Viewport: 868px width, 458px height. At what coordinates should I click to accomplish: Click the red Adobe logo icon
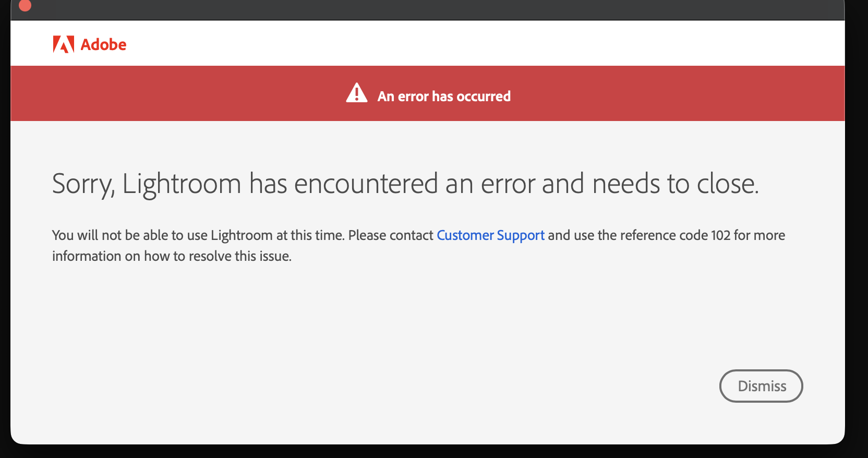(64, 45)
